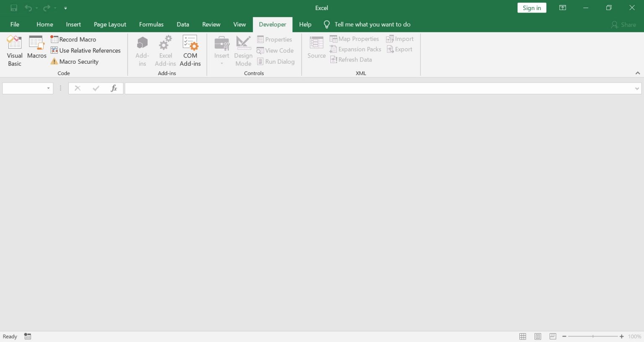The height and width of the screenshot is (342, 644).
Task: Click the Sign in button
Action: pos(532,8)
